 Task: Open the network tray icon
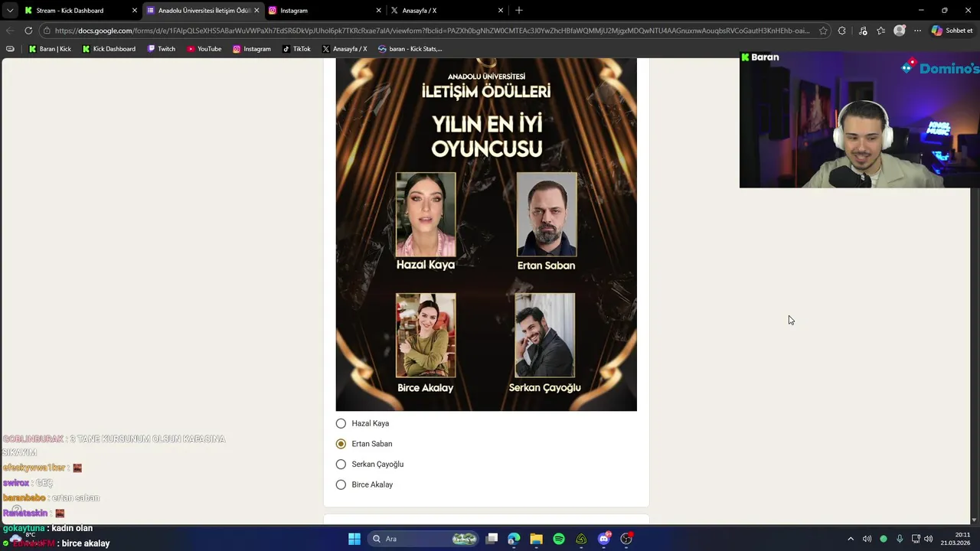click(916, 539)
